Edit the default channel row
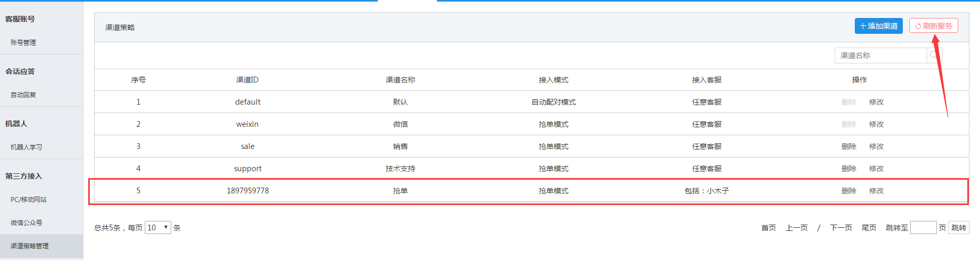The image size is (980, 260). point(876,102)
